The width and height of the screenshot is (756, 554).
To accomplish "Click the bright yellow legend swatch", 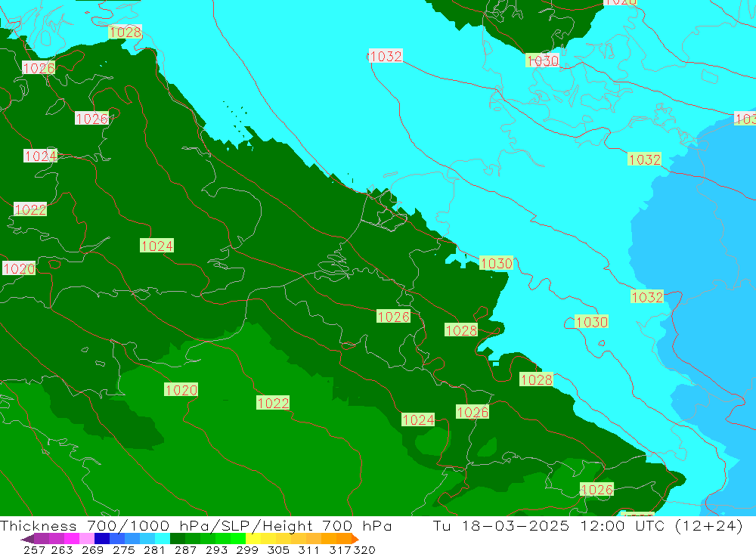I will 253,539.
